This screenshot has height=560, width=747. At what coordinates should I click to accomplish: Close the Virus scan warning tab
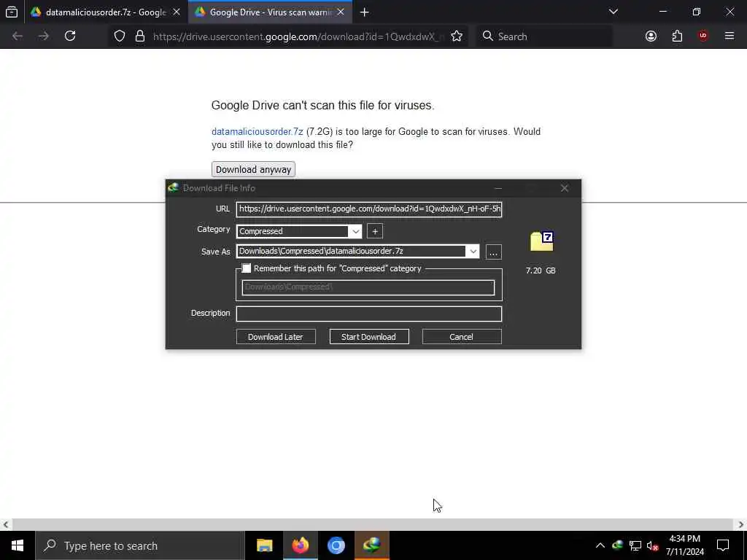(x=341, y=12)
